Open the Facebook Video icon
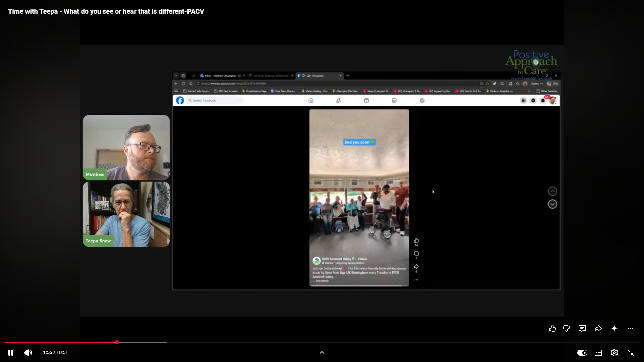Screen dimensions: 644x362 [x=366, y=100]
